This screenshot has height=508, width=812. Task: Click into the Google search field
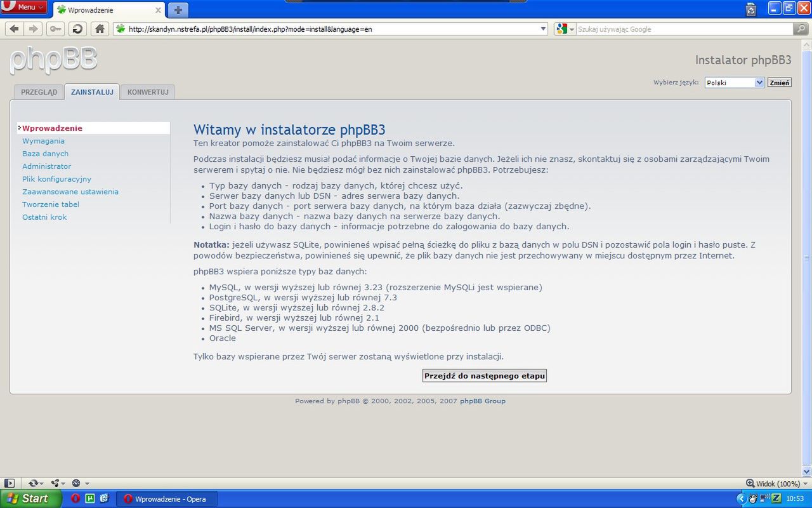[x=684, y=29]
